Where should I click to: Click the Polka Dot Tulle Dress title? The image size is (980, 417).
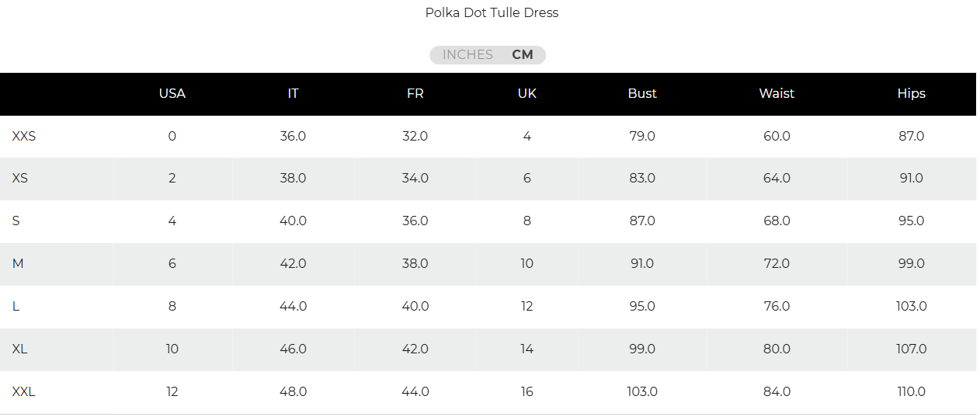tap(492, 12)
